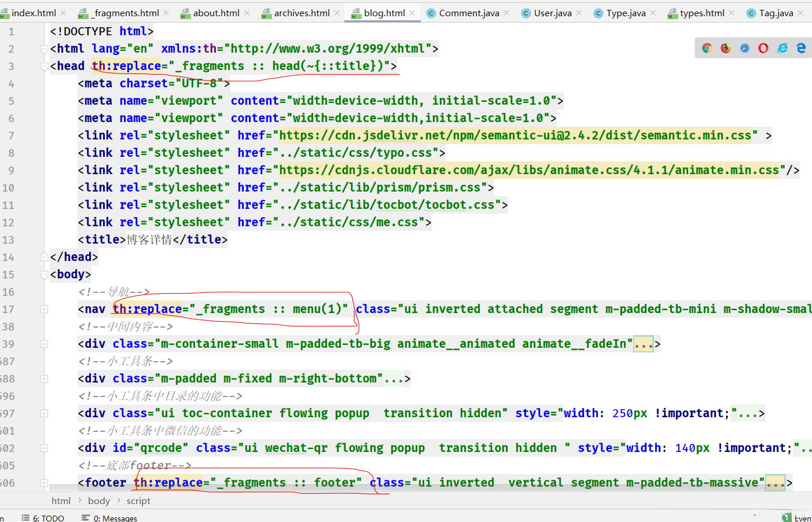Close the _fragments.html editor tab
This screenshot has height=522, width=812.
tap(166, 13)
